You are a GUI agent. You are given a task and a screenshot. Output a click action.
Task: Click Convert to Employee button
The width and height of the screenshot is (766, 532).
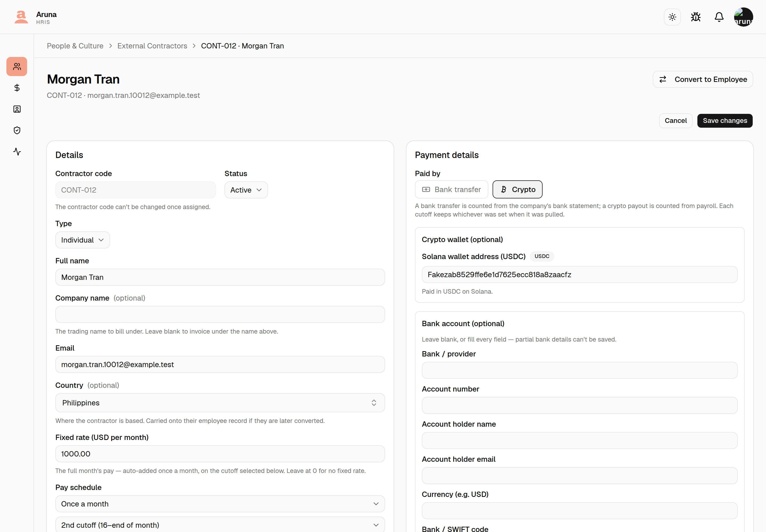(x=702, y=79)
